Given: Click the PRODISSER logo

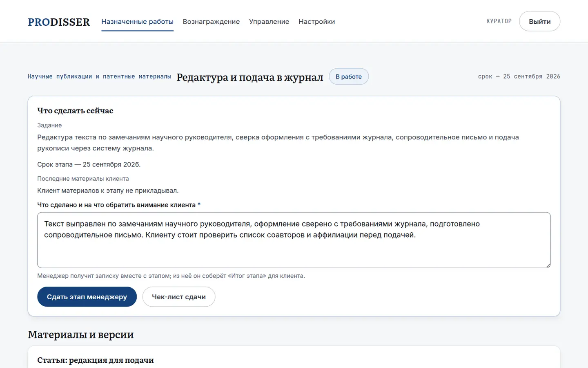Looking at the screenshot, I should 59,22.
